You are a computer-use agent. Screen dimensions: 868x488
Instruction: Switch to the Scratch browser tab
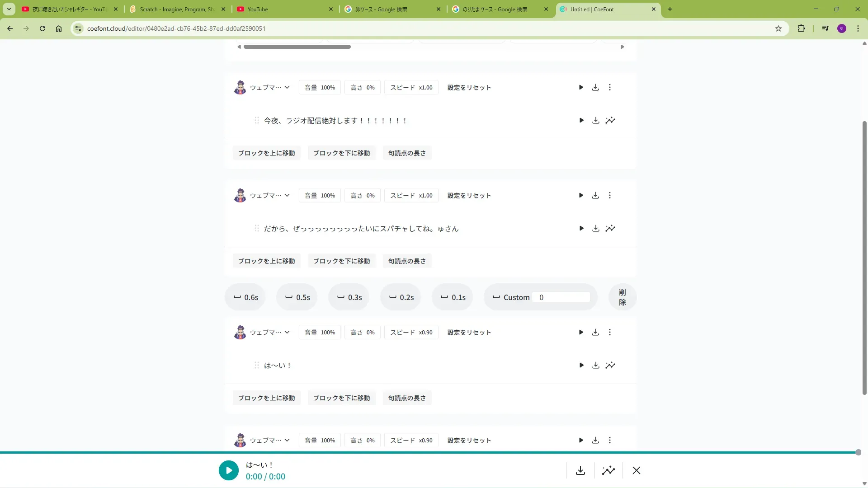coord(177,9)
